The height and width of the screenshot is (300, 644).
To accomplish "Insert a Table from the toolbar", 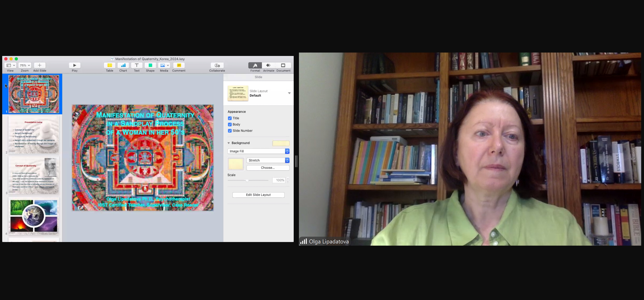I will point(110,65).
